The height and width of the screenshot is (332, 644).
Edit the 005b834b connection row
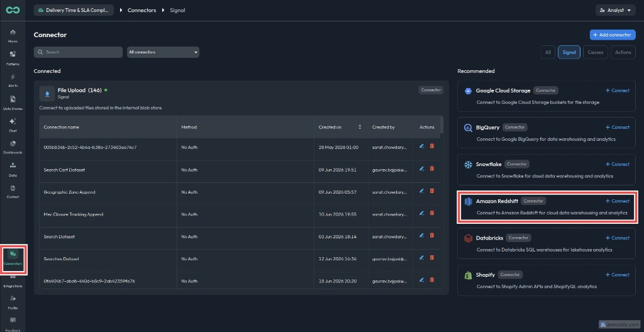[x=421, y=146]
